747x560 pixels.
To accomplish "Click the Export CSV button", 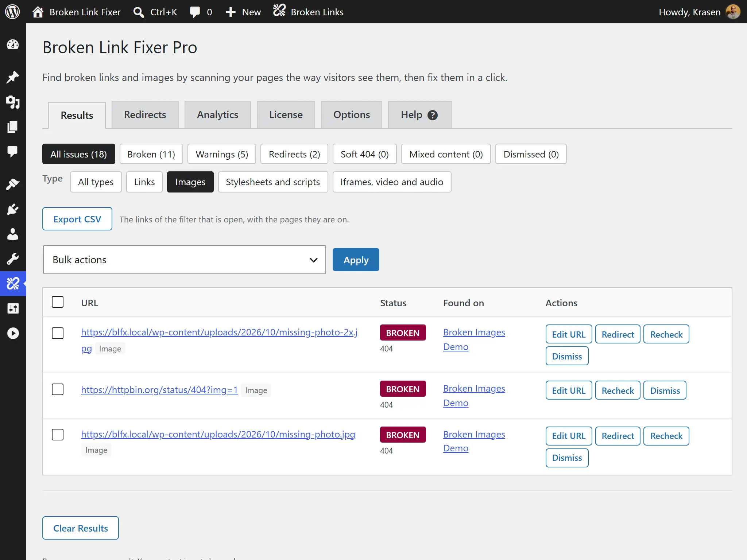I will (77, 219).
